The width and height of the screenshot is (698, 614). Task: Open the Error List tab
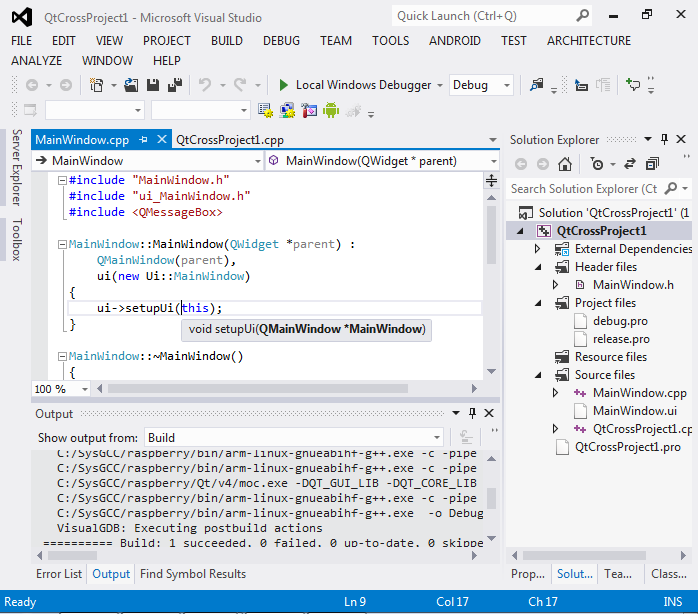pyautogui.click(x=59, y=574)
